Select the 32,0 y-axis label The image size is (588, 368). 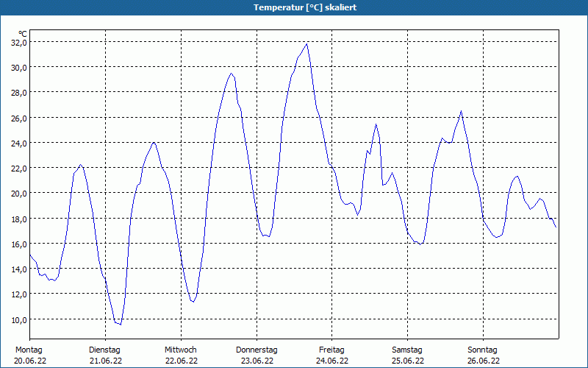pos(18,42)
